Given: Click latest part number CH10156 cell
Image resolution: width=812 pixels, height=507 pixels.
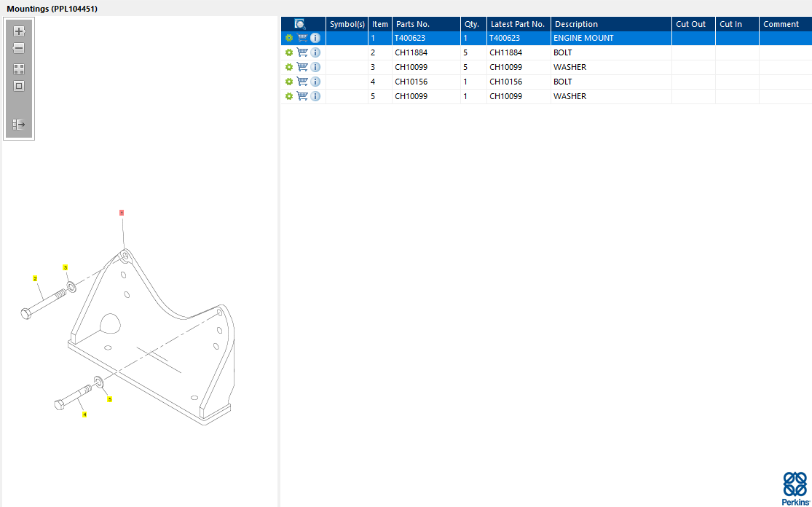Looking at the screenshot, I should coord(519,82).
